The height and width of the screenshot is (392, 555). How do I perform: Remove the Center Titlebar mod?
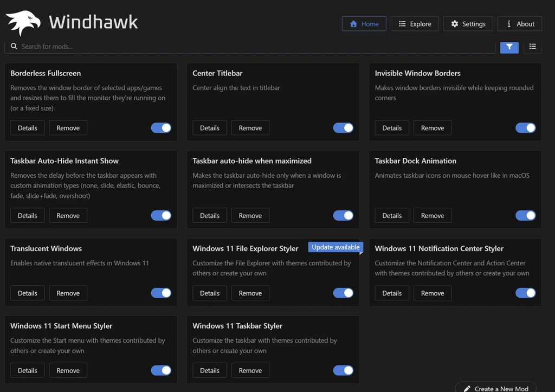point(250,128)
